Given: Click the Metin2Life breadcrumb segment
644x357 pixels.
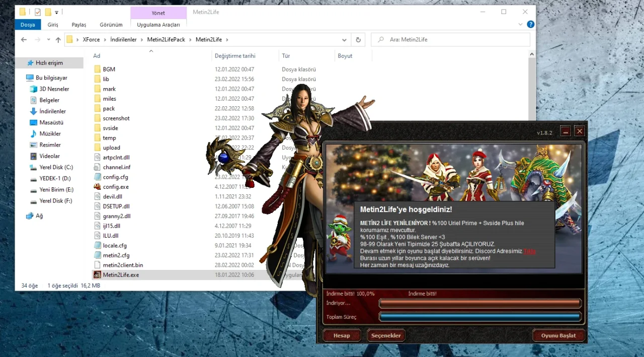Looking at the screenshot, I should [210, 40].
